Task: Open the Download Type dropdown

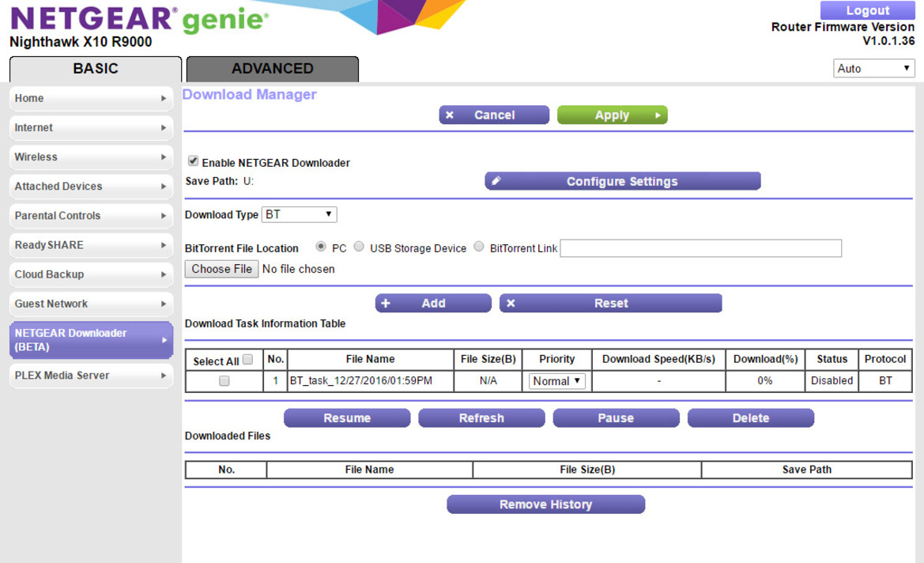Action: click(300, 214)
